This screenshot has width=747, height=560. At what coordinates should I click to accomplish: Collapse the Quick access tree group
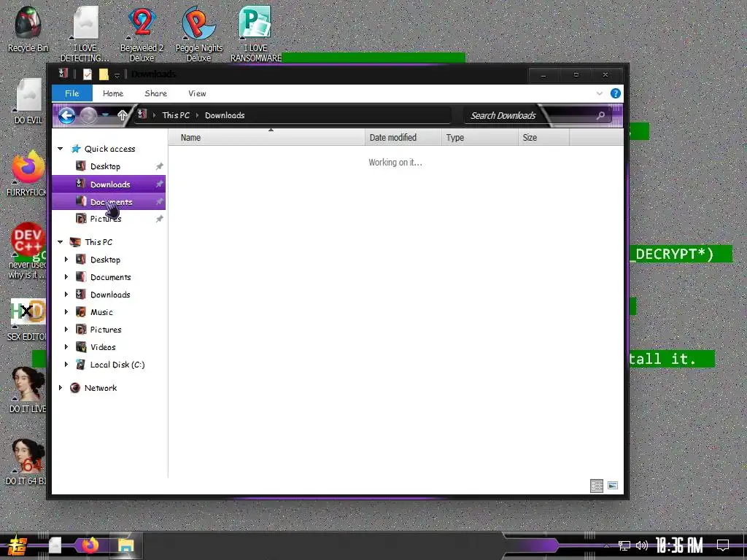61,149
